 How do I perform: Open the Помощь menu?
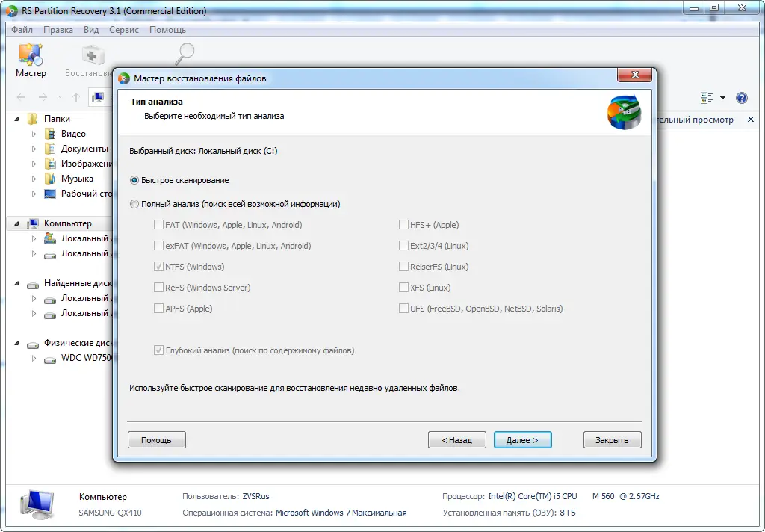[167, 30]
